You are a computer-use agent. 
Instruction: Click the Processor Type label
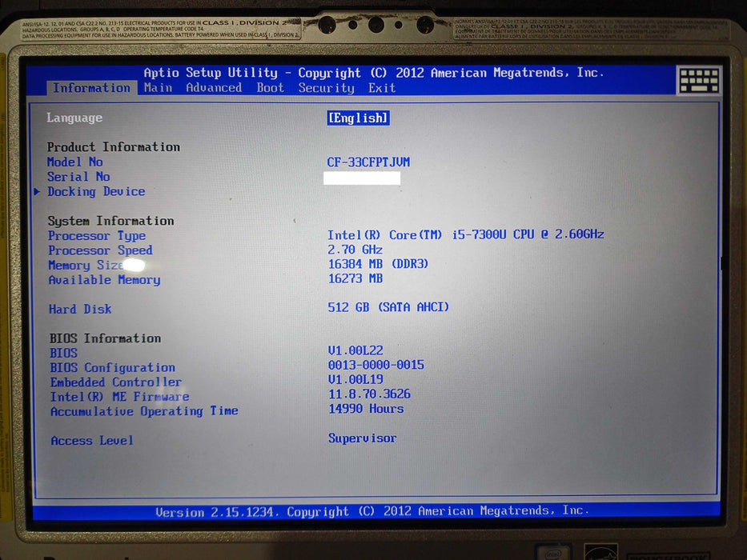tap(97, 236)
